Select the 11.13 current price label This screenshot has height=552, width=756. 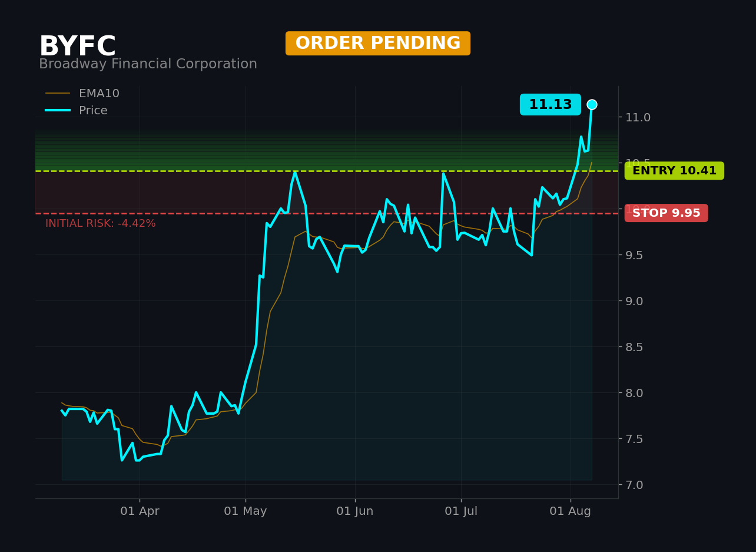551,105
